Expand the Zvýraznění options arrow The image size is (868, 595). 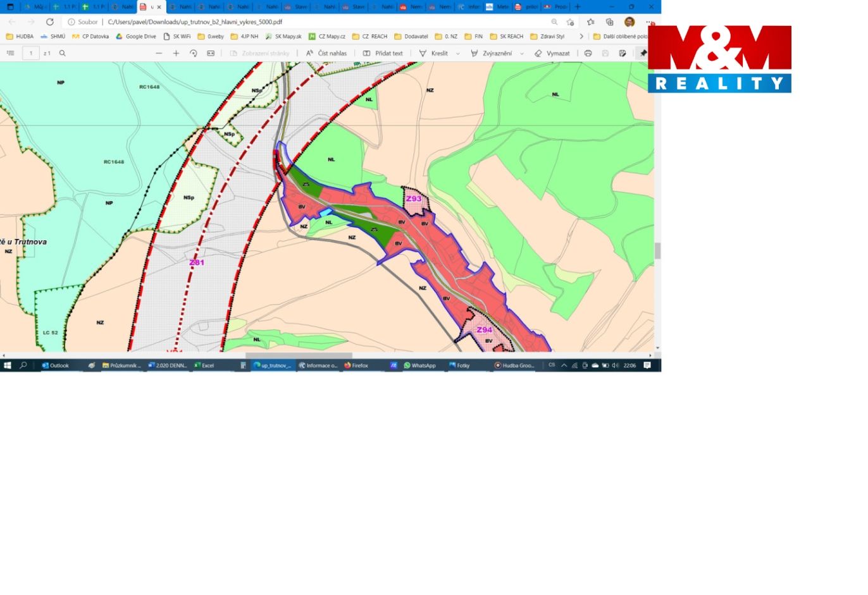522,54
